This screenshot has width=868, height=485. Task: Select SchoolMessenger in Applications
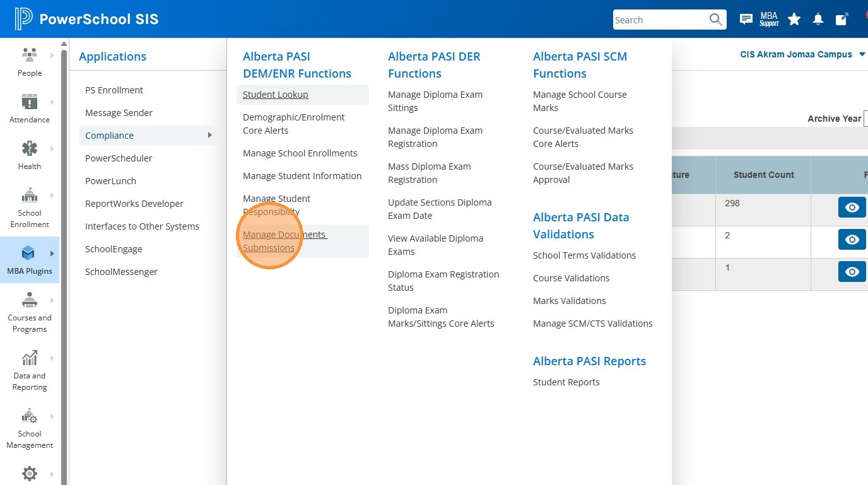point(121,272)
